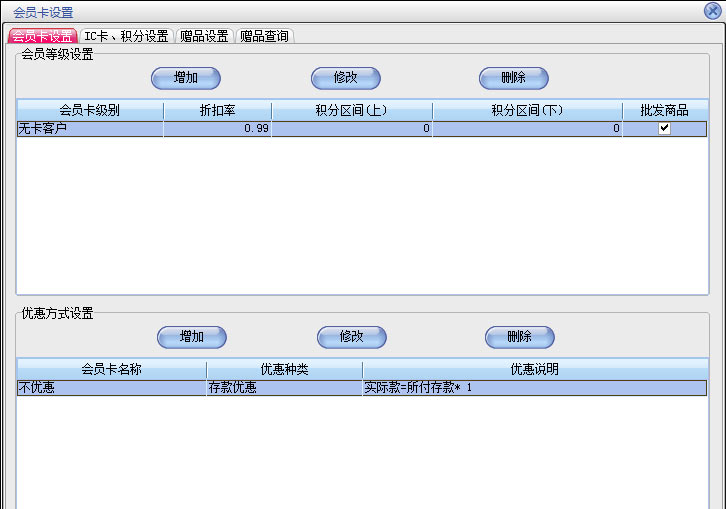
Task: Click 删除 in the 优惠方式设置 section
Action: click(519, 337)
